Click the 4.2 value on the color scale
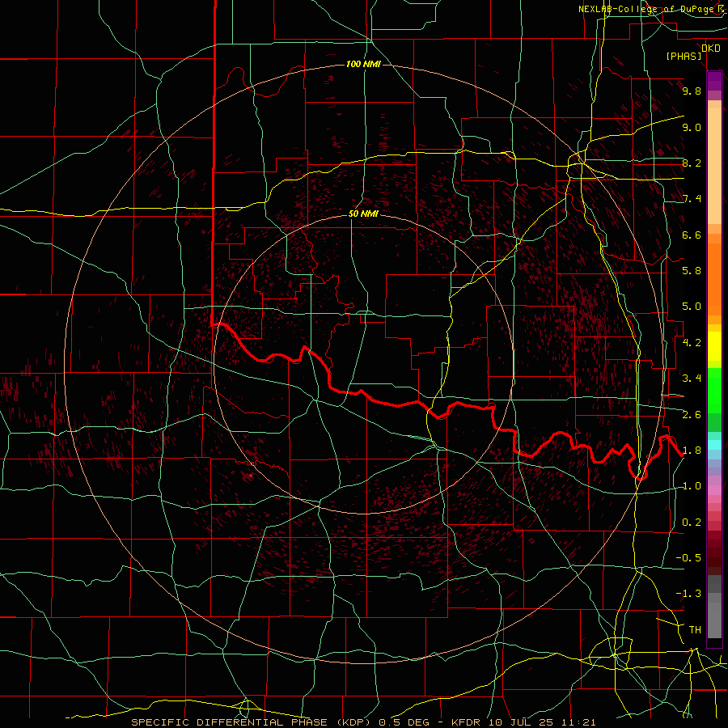Image resolution: width=728 pixels, height=728 pixels. pyautogui.click(x=692, y=343)
